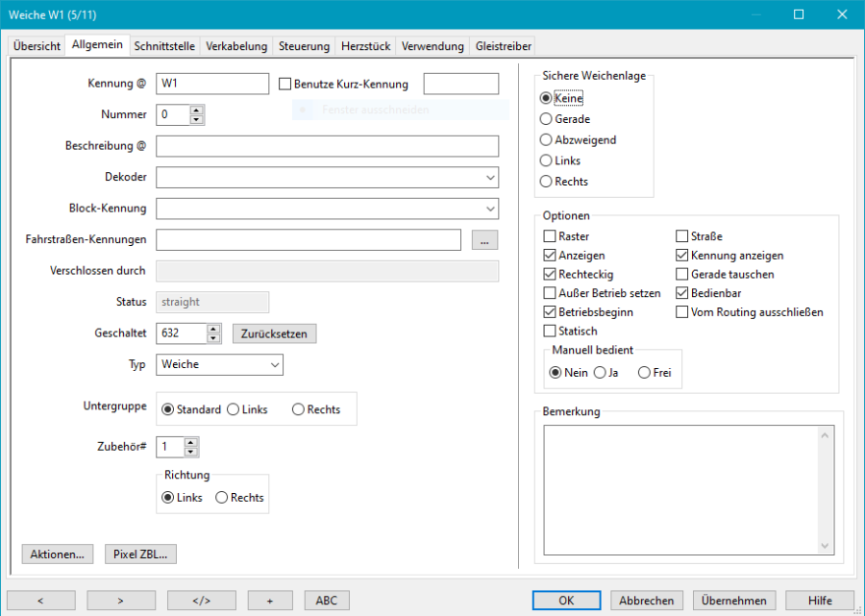
Task: Click the previous record '<' button
Action: pyautogui.click(x=40, y=600)
